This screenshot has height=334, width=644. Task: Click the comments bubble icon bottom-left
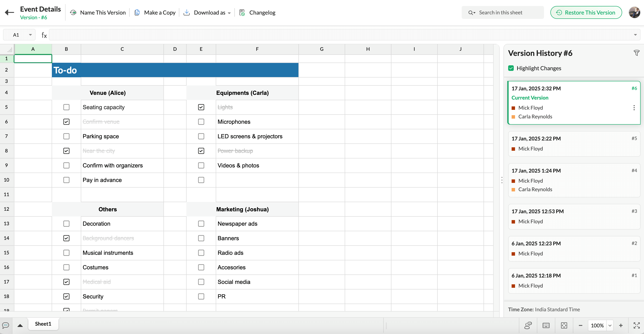tap(5, 325)
